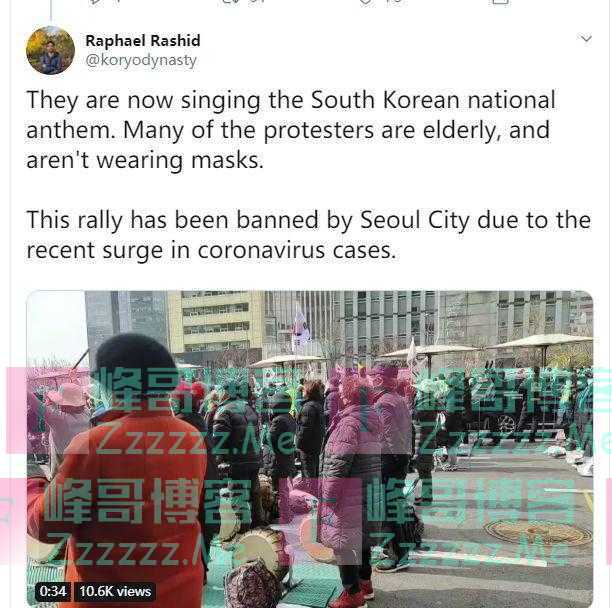Image resolution: width=612 pixels, height=608 pixels.
Task: Click the 0:34 video duration badge
Action: click(53, 591)
